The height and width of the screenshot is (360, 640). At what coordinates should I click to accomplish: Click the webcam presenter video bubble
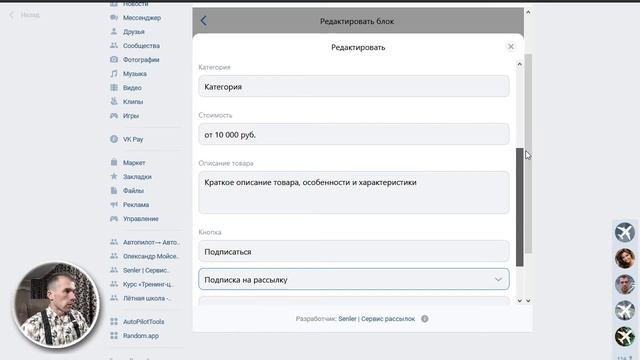[56, 304]
